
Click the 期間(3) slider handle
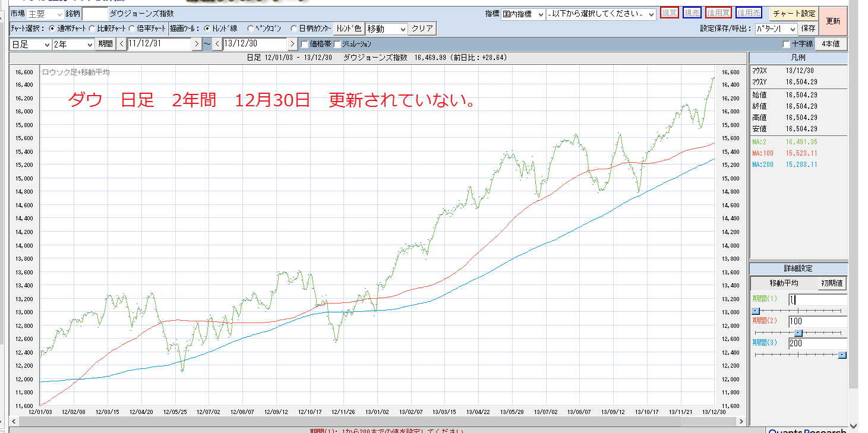tap(842, 355)
